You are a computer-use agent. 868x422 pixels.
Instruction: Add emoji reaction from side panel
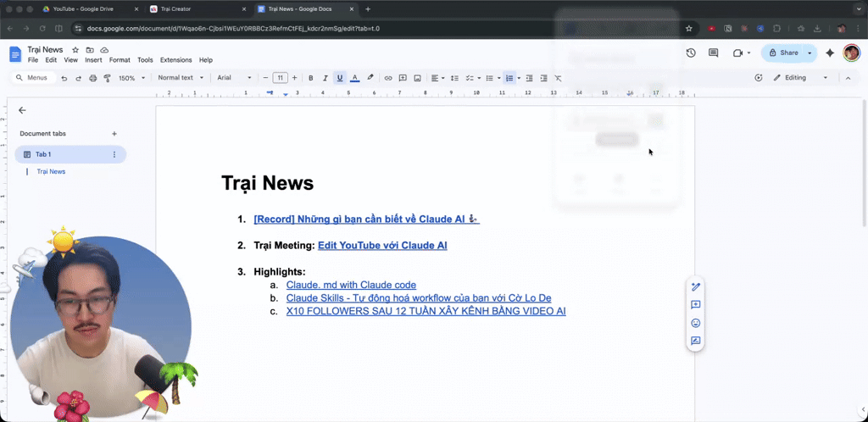[696, 323]
